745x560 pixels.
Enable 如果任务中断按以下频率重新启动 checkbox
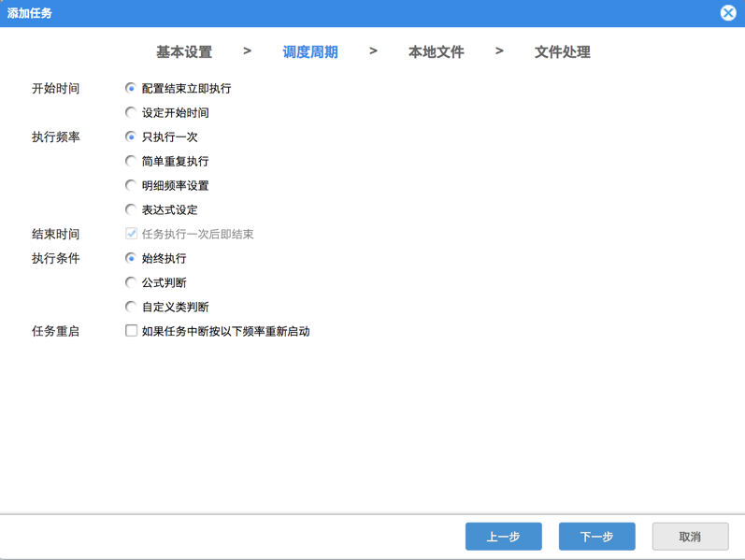[131, 330]
